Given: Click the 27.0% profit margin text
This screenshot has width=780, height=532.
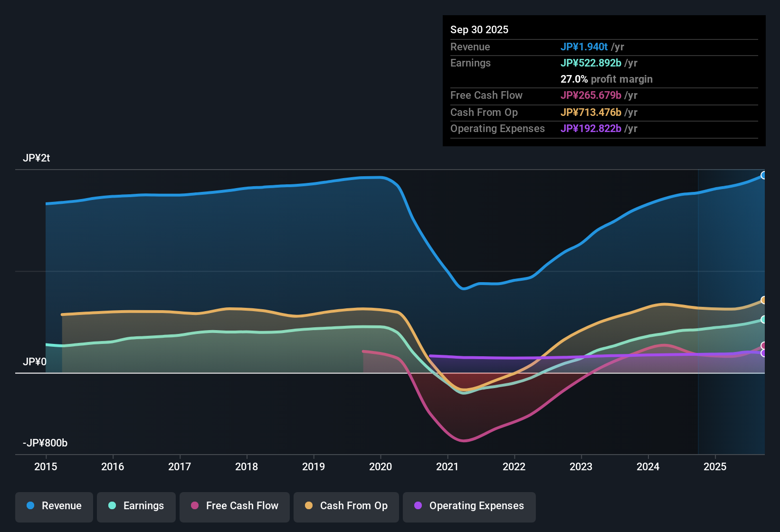Looking at the screenshot, I should (607, 79).
